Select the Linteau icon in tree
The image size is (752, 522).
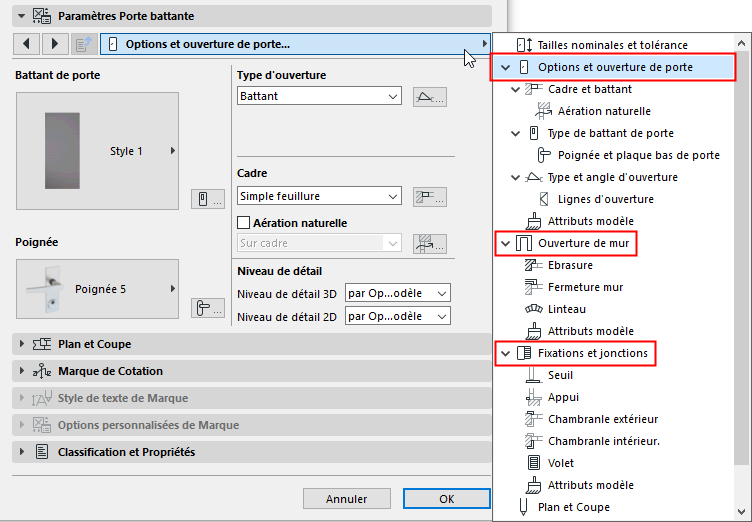pos(532,309)
